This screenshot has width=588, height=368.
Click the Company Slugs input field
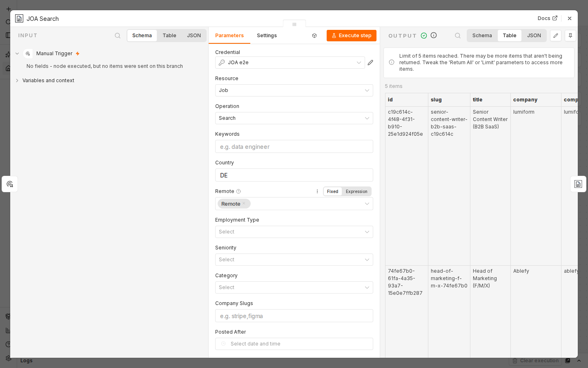coord(294,316)
